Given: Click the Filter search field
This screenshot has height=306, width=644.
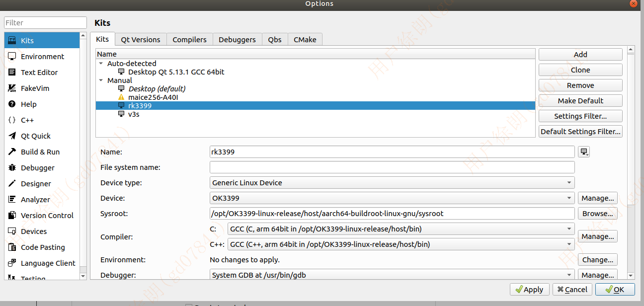Looking at the screenshot, I should [46, 23].
